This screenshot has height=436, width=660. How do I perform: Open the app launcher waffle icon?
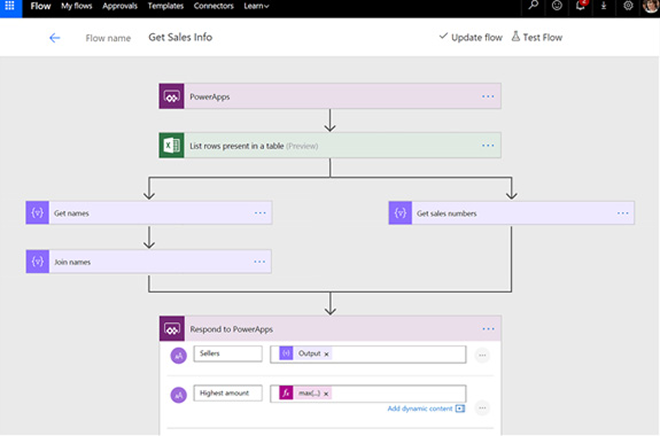[x=10, y=6]
